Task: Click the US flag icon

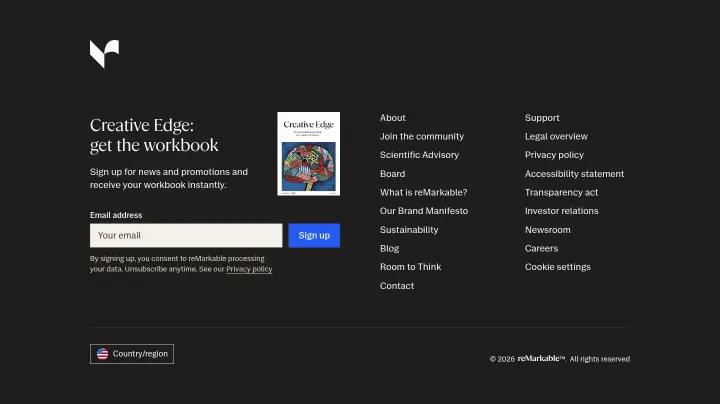Action: coord(102,354)
